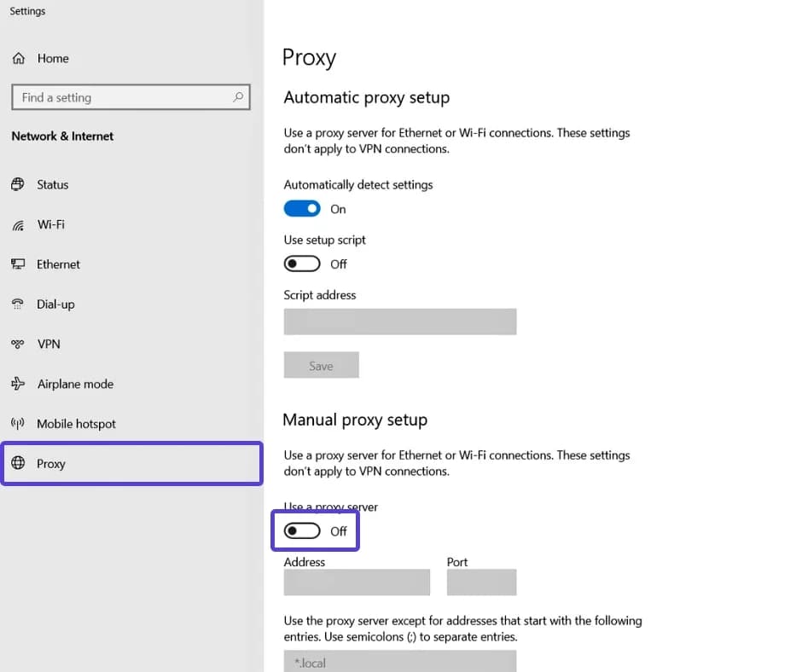Turn on Use a proxy server
The width and height of the screenshot is (802, 672).
301,530
